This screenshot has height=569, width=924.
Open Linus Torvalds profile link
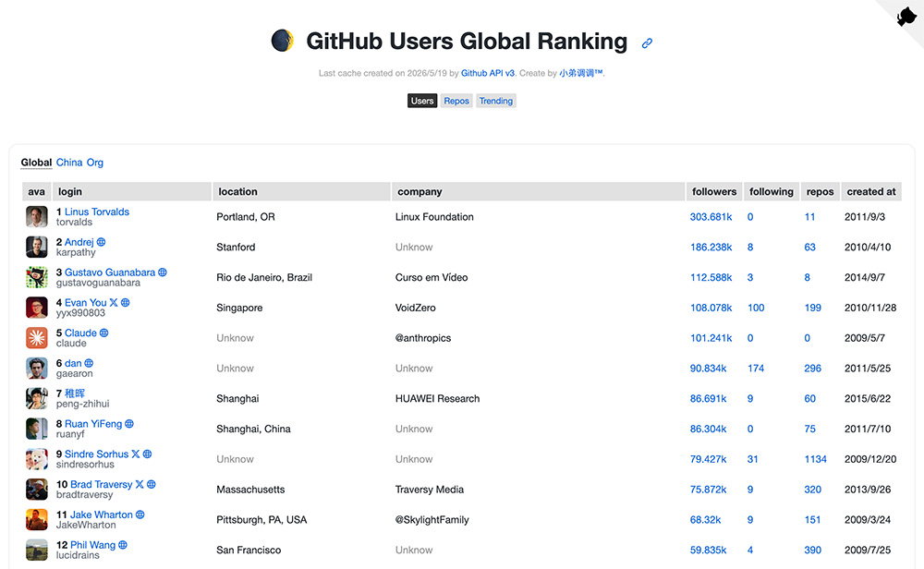click(x=97, y=212)
